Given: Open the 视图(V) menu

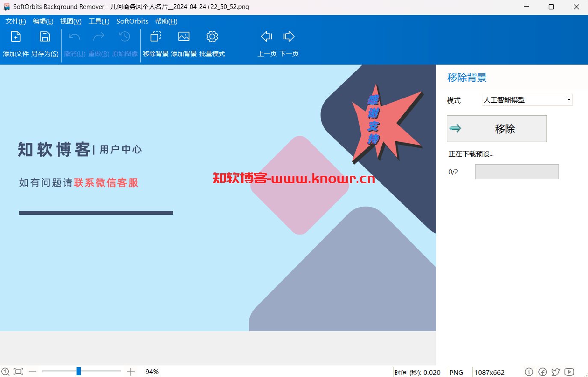Looking at the screenshot, I should [x=71, y=21].
